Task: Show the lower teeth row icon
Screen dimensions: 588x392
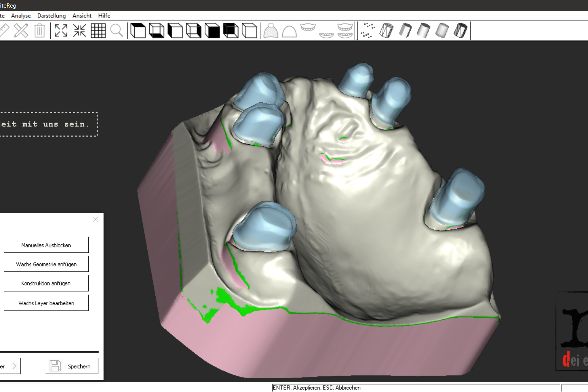Action: [327, 35]
